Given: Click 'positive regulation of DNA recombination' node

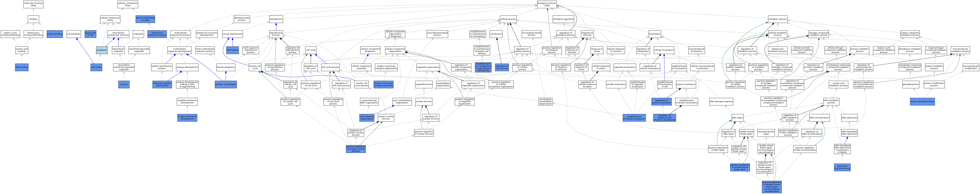Looking at the screenshot, I should pos(805,149).
